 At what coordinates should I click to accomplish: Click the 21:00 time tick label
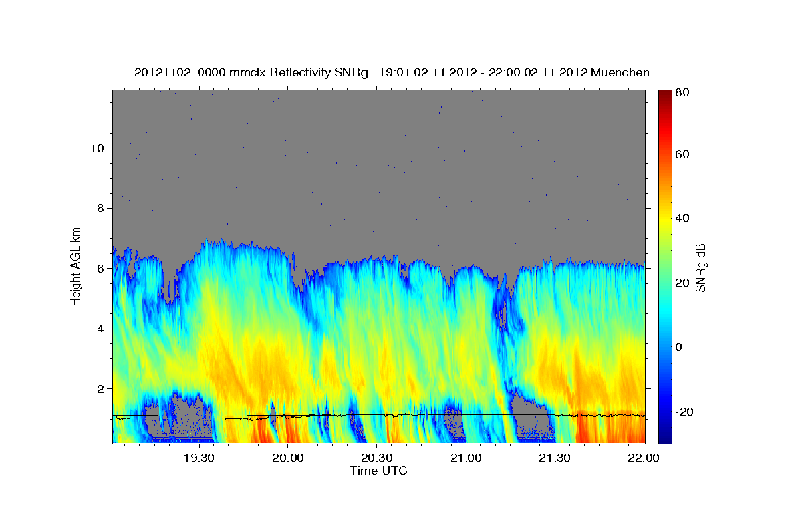(465, 458)
